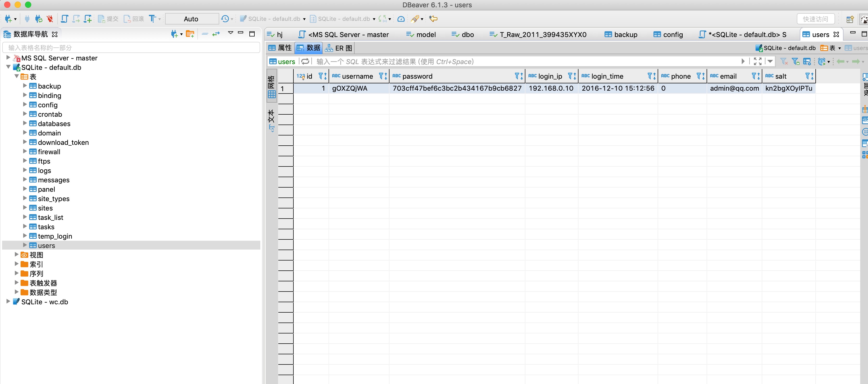
Task: Click the SQL filter expression field
Action: pos(527,61)
